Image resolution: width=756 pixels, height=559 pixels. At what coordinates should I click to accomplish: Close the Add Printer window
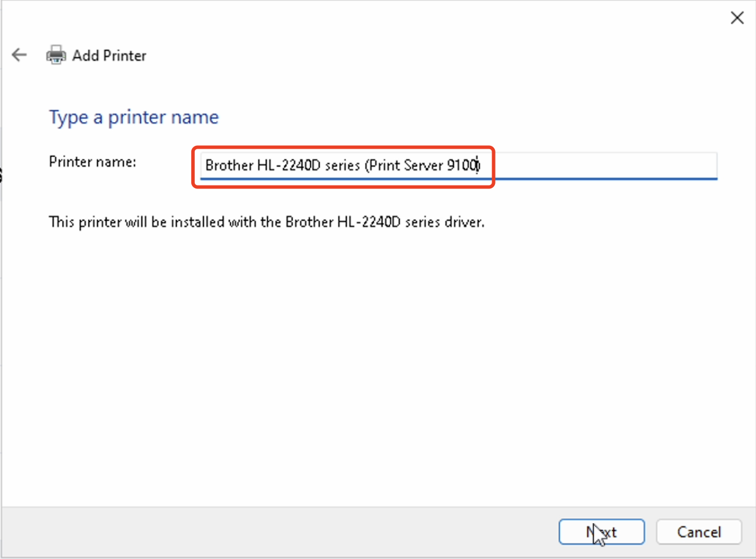[737, 17]
